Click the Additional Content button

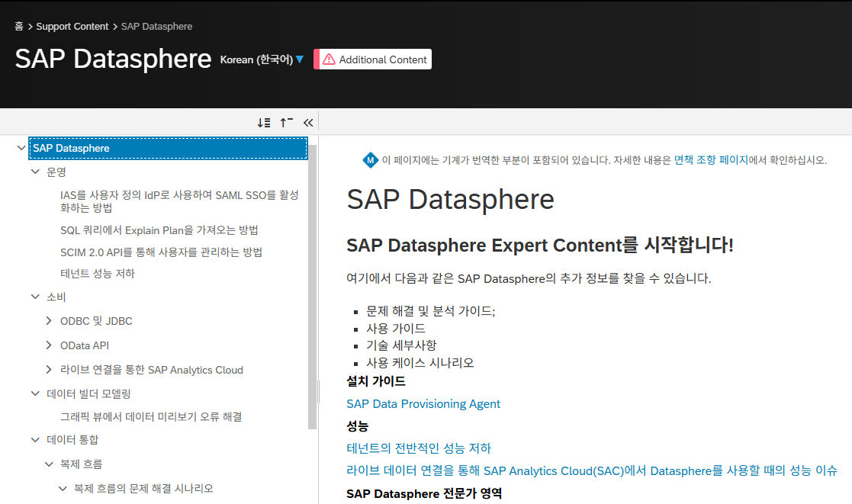click(x=373, y=59)
